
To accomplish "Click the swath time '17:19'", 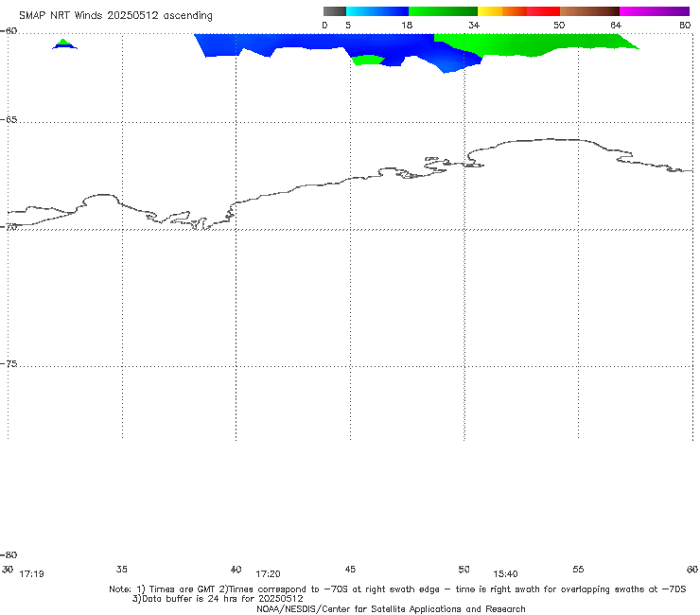I will [x=32, y=574].
